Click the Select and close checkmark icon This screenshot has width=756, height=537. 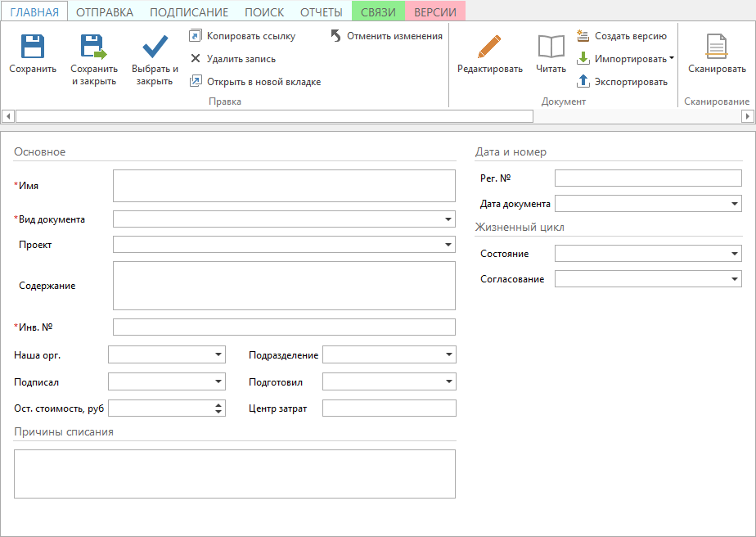pos(155,47)
